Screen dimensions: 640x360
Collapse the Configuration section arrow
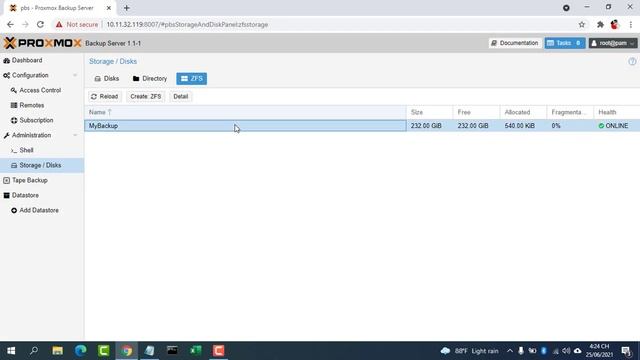pyautogui.click(x=75, y=76)
